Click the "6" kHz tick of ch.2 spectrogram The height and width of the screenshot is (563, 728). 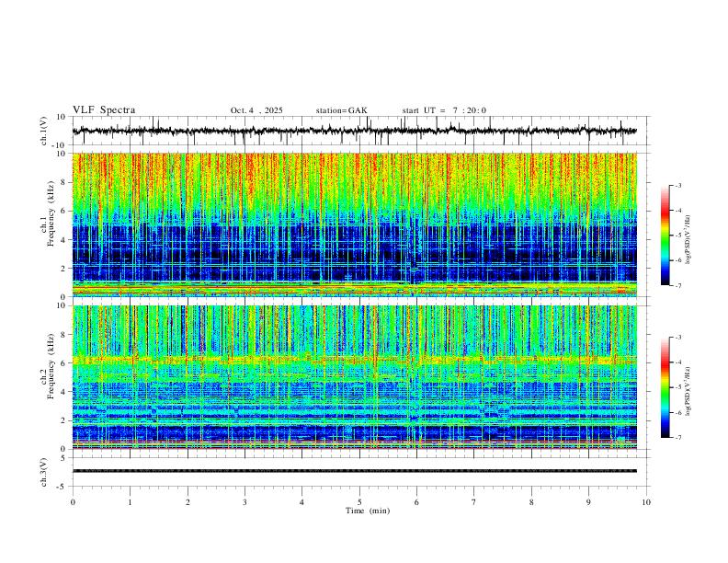pos(63,363)
